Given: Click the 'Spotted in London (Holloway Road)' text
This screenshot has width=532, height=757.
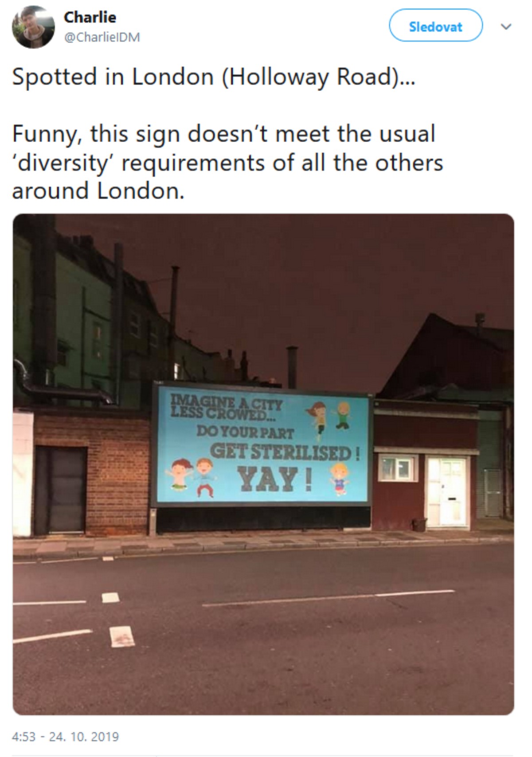Looking at the screenshot, I should 214,77.
